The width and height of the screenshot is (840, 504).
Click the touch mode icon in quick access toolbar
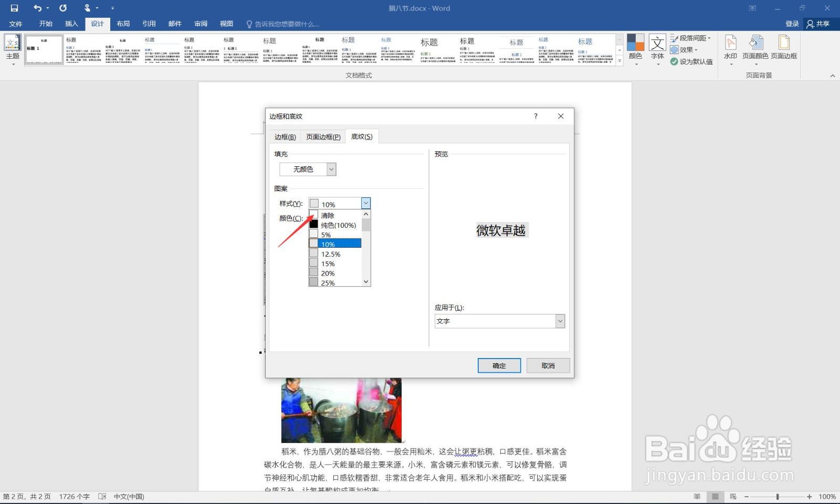point(87,8)
